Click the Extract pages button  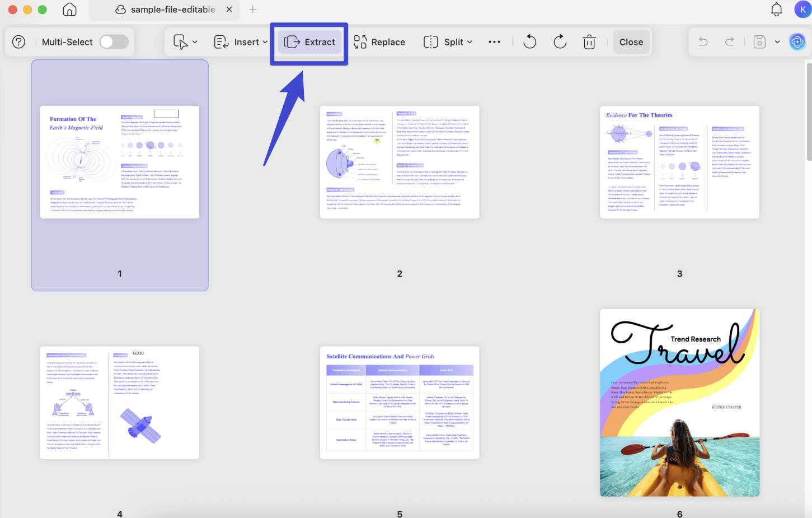click(310, 42)
